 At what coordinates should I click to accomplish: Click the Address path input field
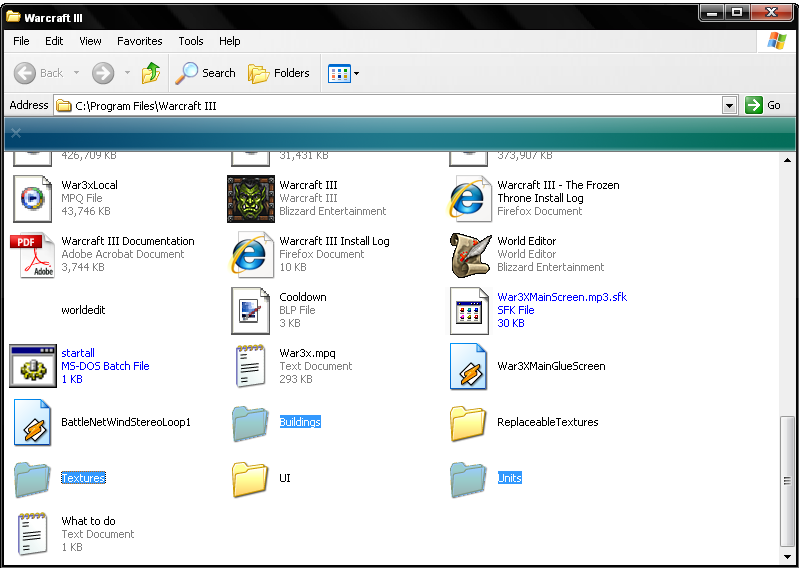(388, 105)
